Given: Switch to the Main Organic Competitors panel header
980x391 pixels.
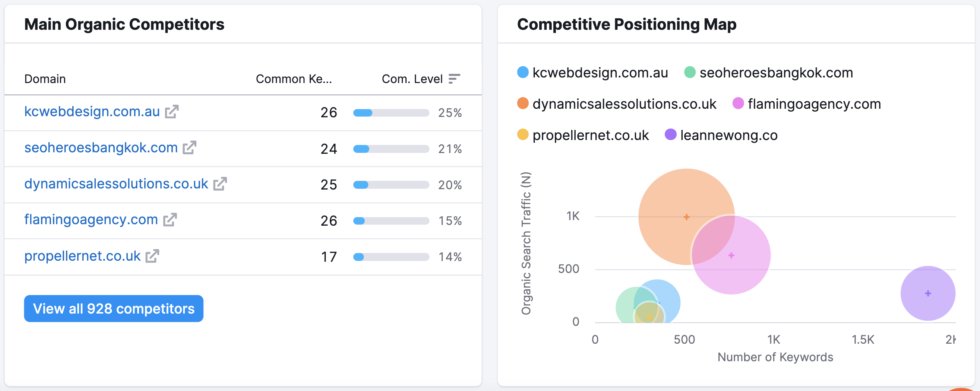Looking at the screenshot, I should [x=124, y=24].
